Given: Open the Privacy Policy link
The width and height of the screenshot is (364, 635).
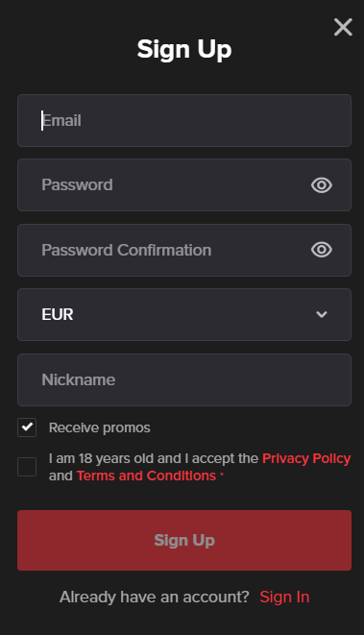Looking at the screenshot, I should pyautogui.click(x=306, y=458).
